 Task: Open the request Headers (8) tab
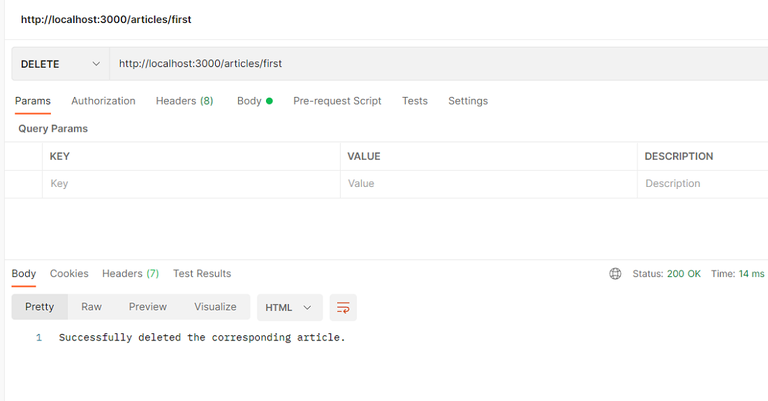tap(184, 101)
